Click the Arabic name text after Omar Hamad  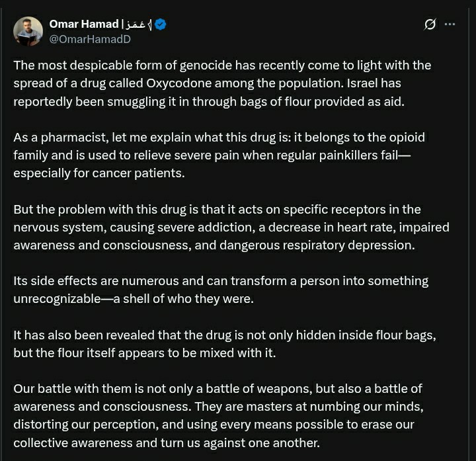tap(136, 24)
